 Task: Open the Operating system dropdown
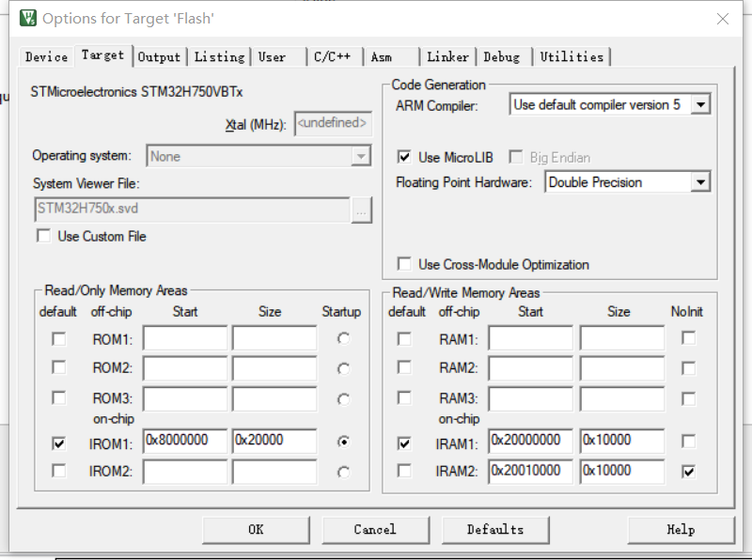click(361, 156)
